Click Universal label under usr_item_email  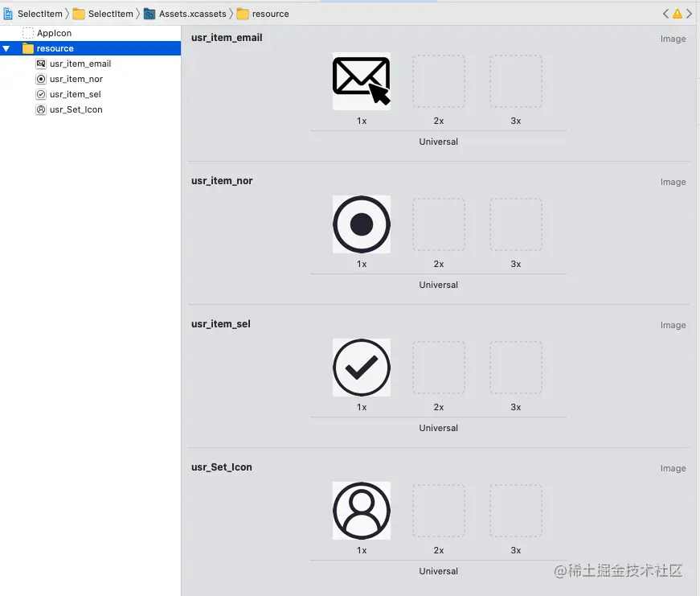(x=438, y=142)
